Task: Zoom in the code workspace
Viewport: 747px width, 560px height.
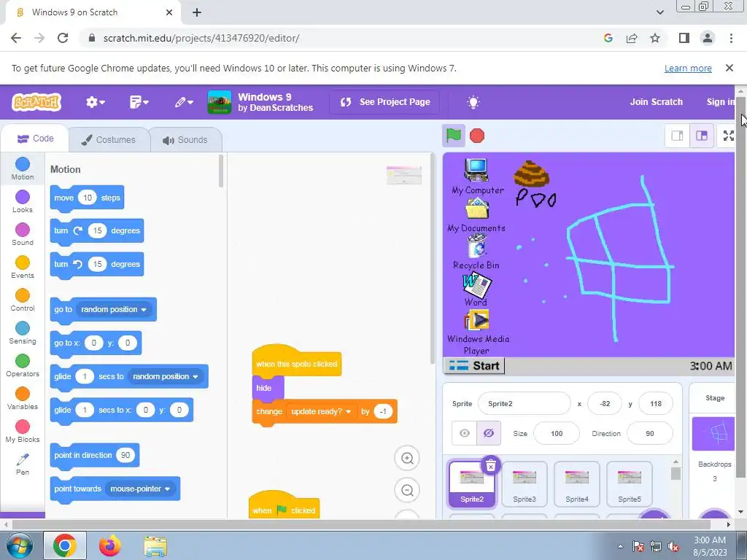Action: tap(407, 458)
